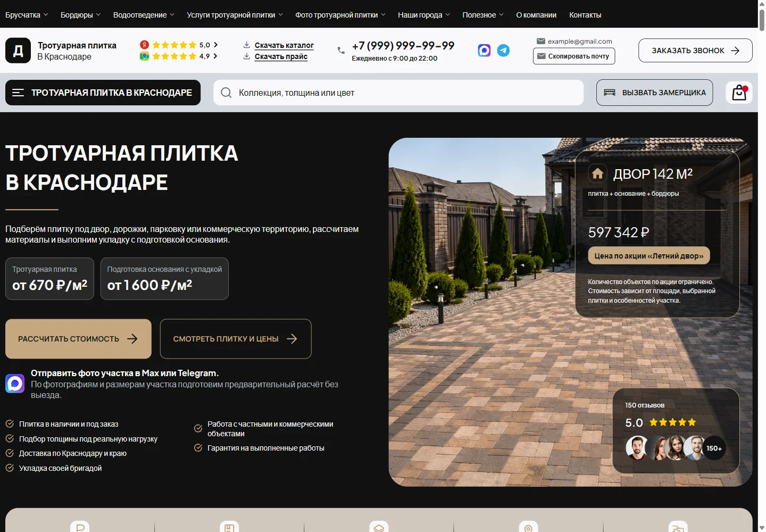Open the Max messenger icon in header
Screen dimensions: 766x532
(x=484, y=51)
